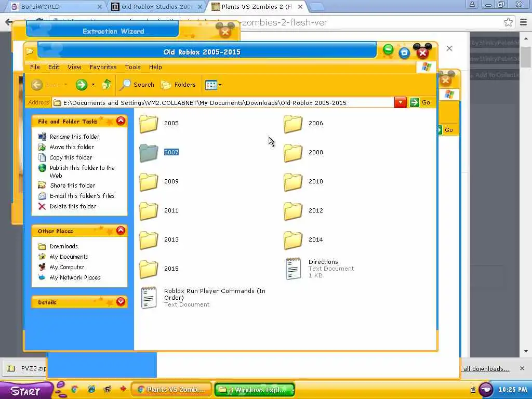Click the Search toolbar button

point(137,85)
